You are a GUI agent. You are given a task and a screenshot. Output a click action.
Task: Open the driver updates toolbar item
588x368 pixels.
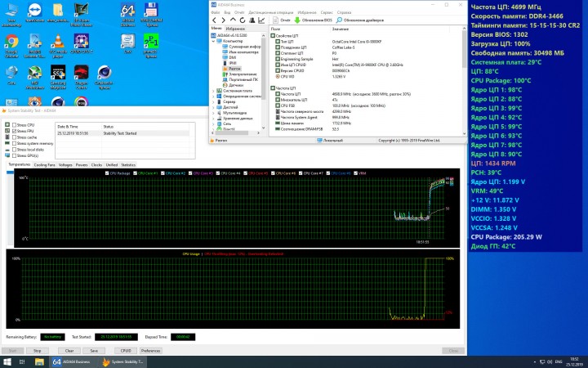(x=360, y=20)
